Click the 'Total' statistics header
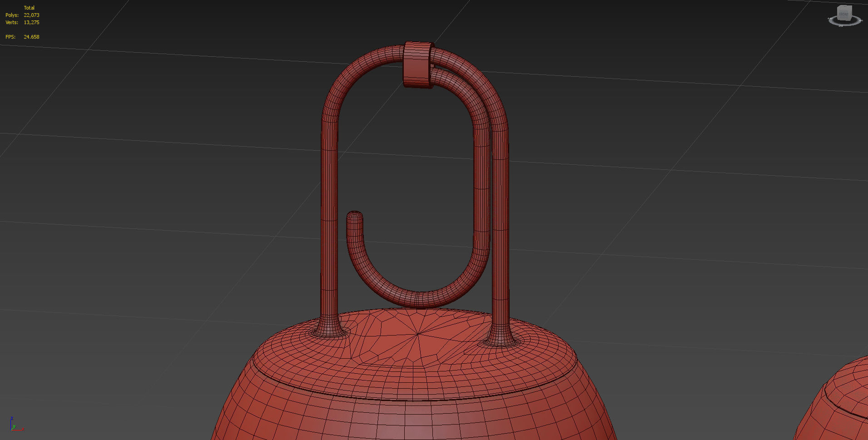This screenshot has height=440, width=868. (29, 8)
